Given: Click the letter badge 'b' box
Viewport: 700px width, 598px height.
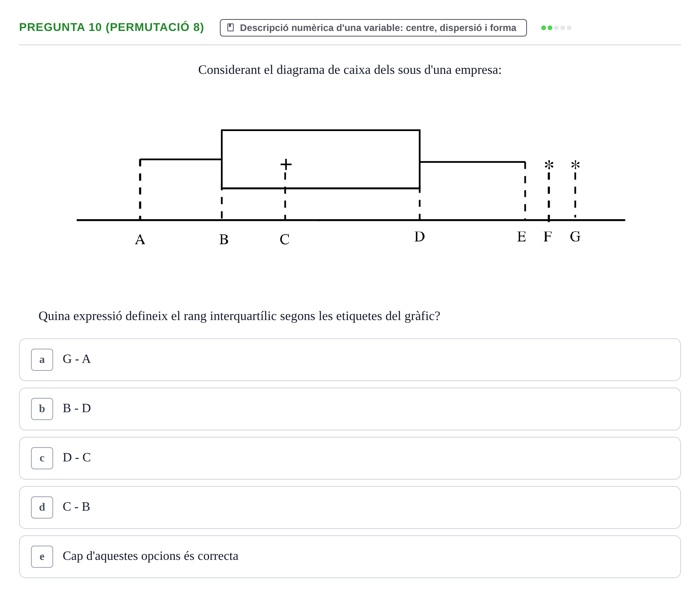Looking at the screenshot, I should click(x=42, y=409).
